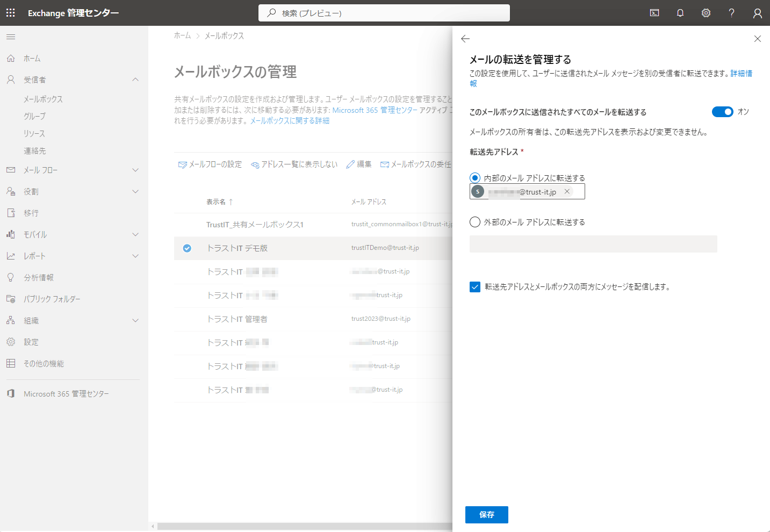770x532 pixels.
Task: Remove the internal forwarding address with X
Action: (x=567, y=192)
